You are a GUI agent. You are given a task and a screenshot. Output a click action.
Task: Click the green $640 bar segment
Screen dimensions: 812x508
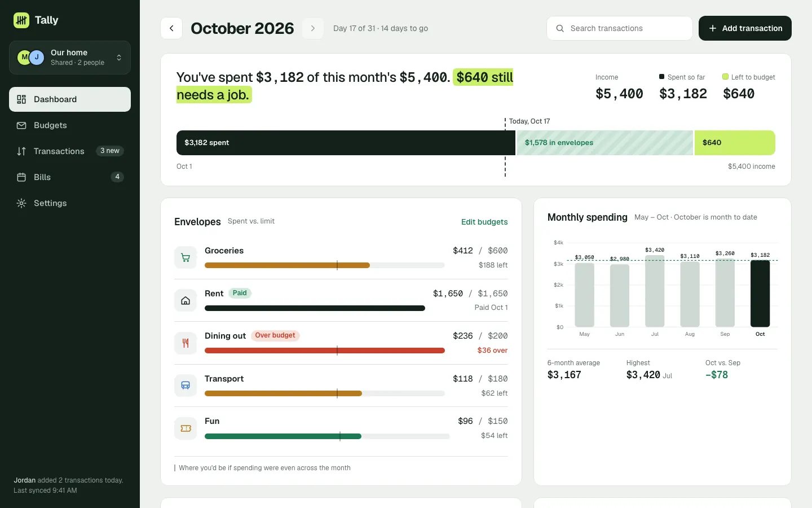[735, 143]
